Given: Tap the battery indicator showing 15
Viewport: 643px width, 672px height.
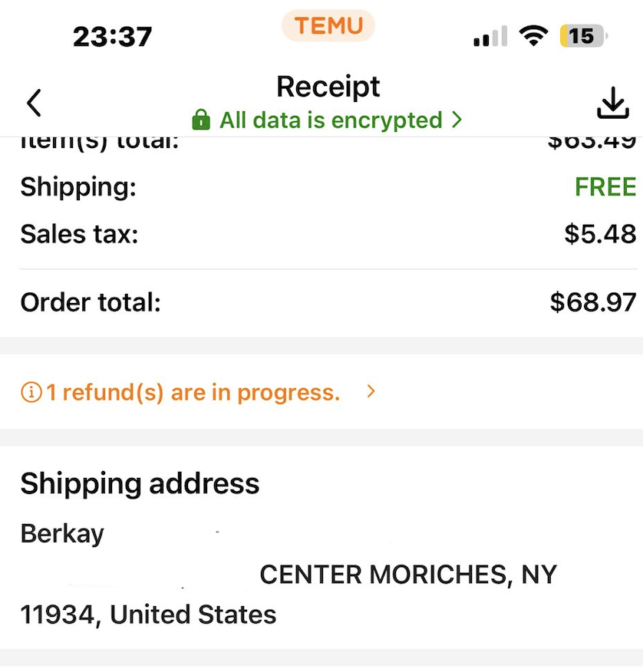Looking at the screenshot, I should 584,35.
